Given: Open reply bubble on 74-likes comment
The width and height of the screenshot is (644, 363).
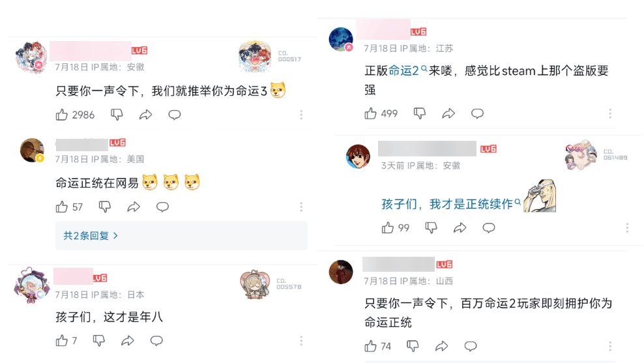Looking at the screenshot, I should pos(471,346).
